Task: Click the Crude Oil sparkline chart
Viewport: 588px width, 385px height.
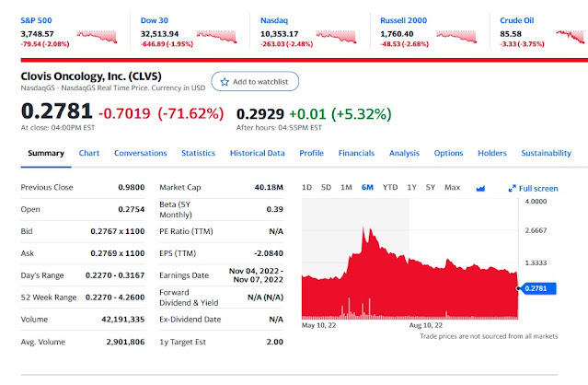Action: coord(571,37)
